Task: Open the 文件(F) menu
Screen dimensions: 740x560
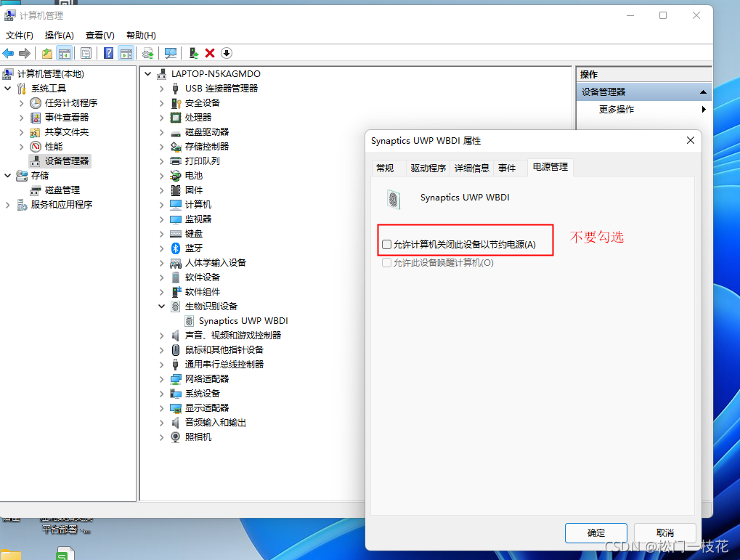Action: coord(20,36)
